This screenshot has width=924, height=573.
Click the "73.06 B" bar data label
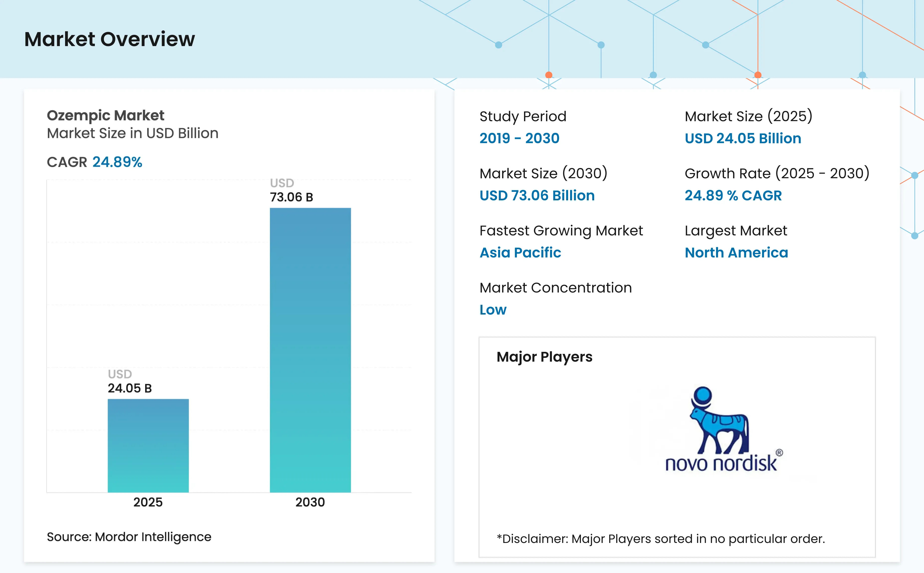pyautogui.click(x=291, y=197)
